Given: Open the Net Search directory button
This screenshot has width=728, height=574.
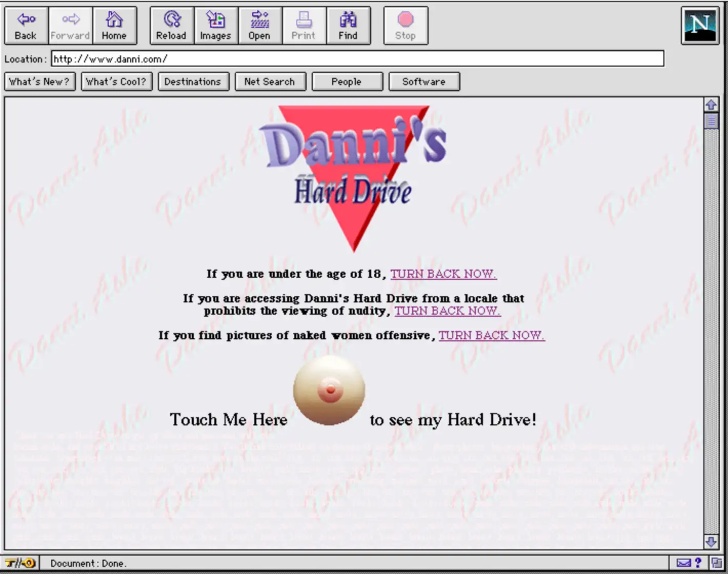Looking at the screenshot, I should tap(270, 81).
